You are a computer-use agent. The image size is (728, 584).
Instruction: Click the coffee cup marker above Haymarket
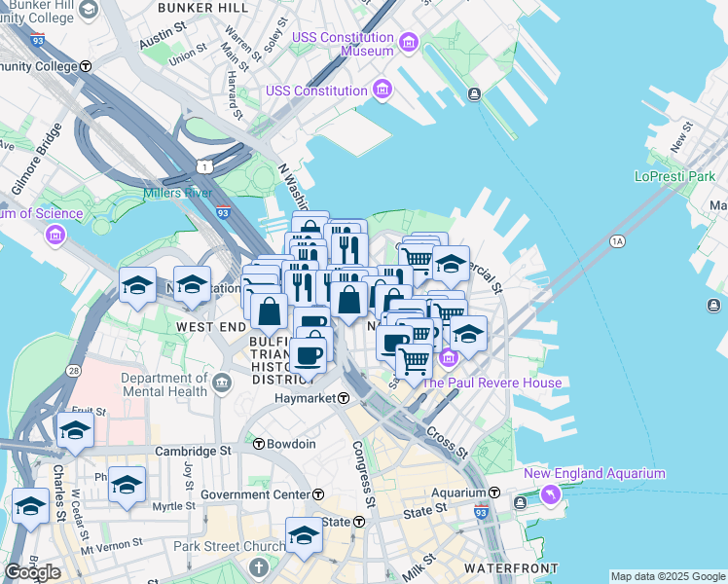pos(308,357)
